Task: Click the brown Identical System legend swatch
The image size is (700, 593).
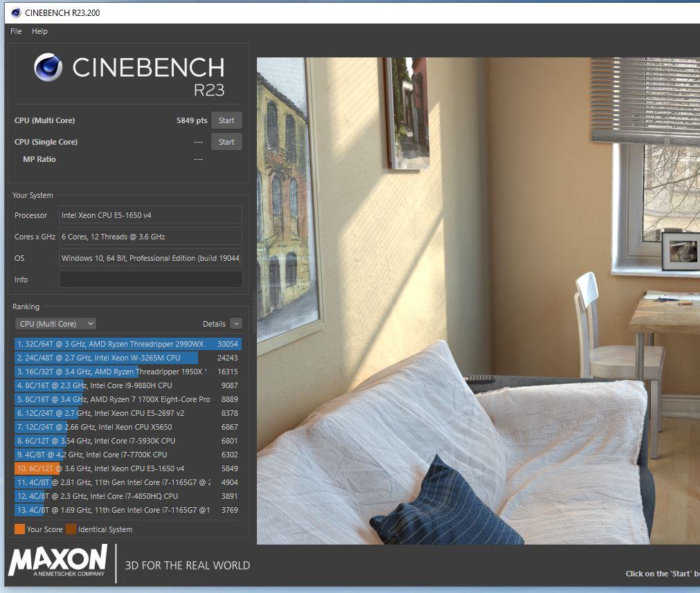Action: coord(71,529)
